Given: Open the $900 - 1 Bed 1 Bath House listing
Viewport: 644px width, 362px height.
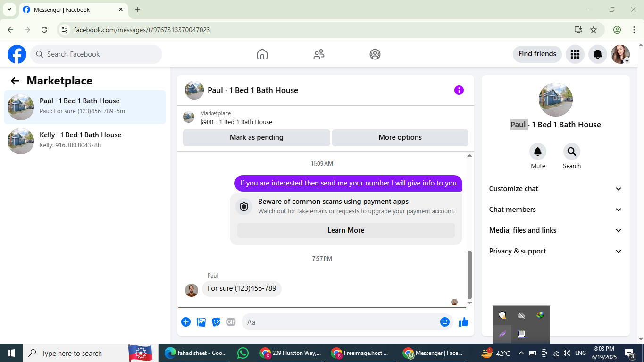Looking at the screenshot, I should click(236, 122).
